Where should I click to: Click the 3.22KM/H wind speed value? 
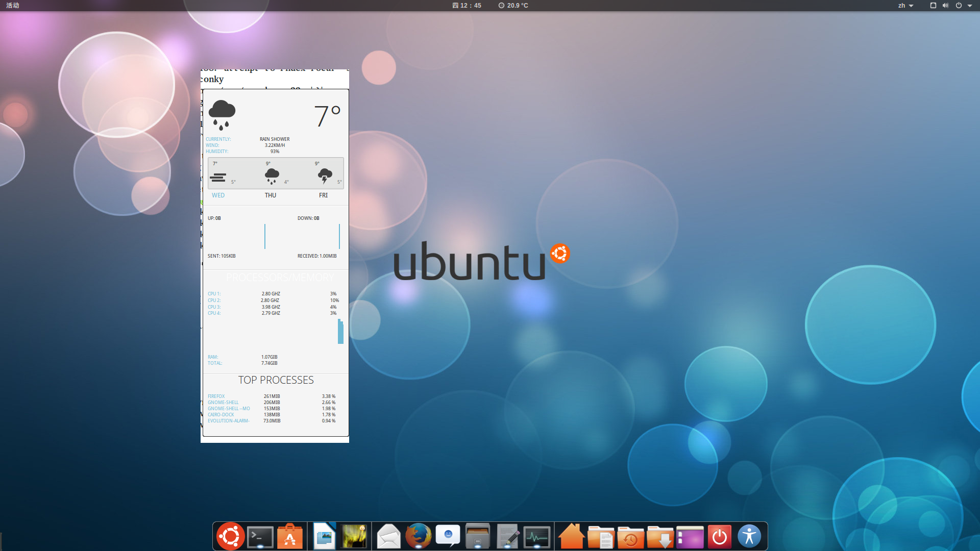(275, 145)
